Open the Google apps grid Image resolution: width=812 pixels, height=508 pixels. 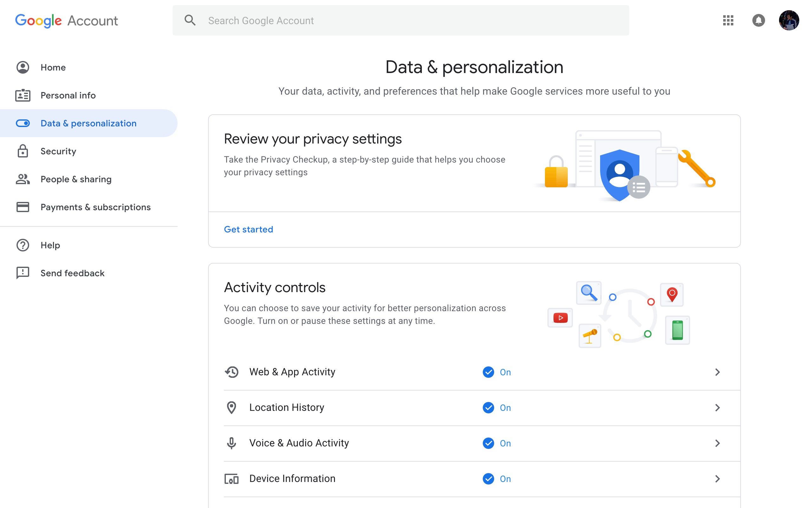(728, 20)
